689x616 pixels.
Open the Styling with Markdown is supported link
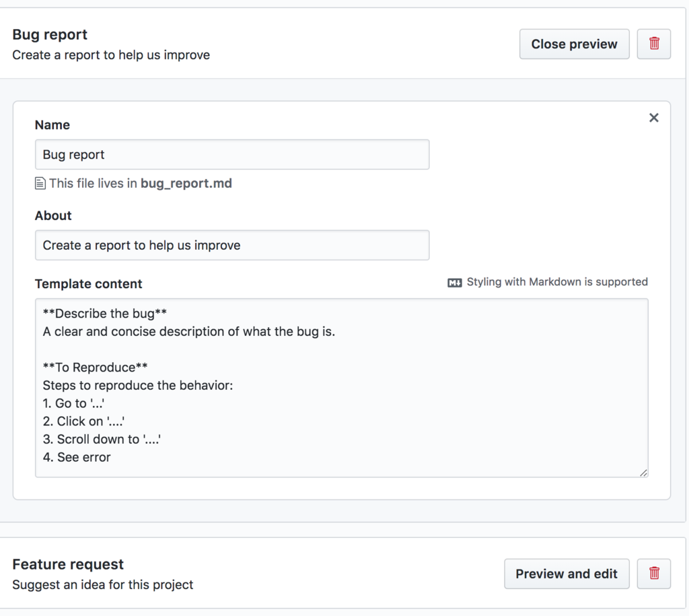tap(556, 282)
